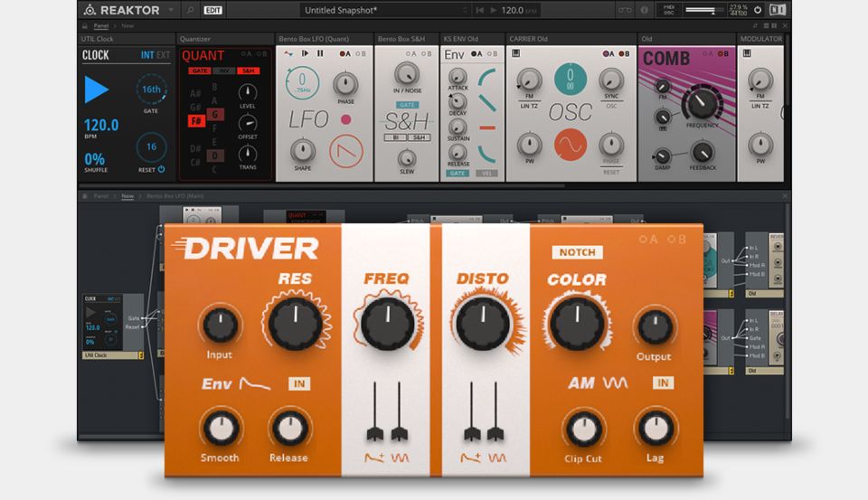
Task: Click the orange sine wave OSC icon
Action: tap(570, 145)
